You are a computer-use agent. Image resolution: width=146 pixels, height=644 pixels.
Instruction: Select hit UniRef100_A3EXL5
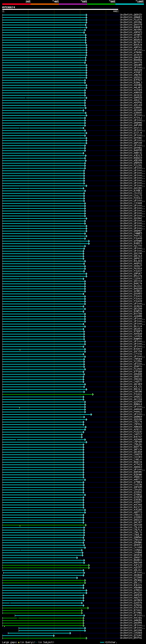pos(131,156)
